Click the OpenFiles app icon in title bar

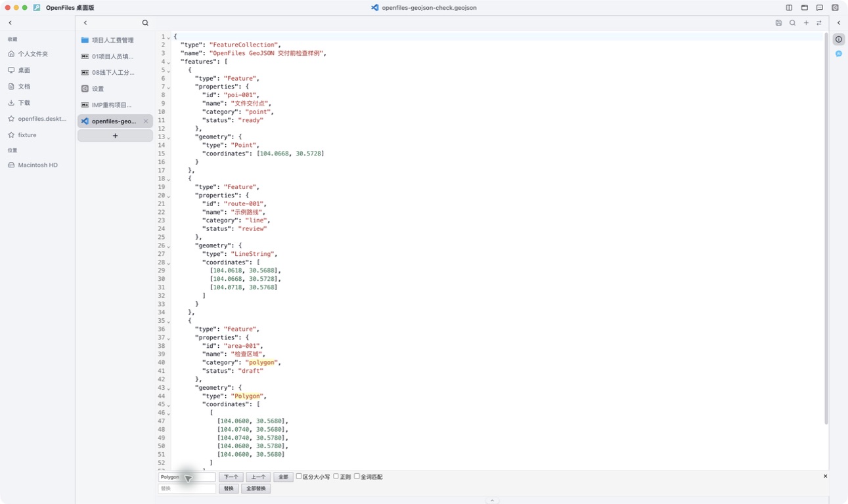(37, 8)
